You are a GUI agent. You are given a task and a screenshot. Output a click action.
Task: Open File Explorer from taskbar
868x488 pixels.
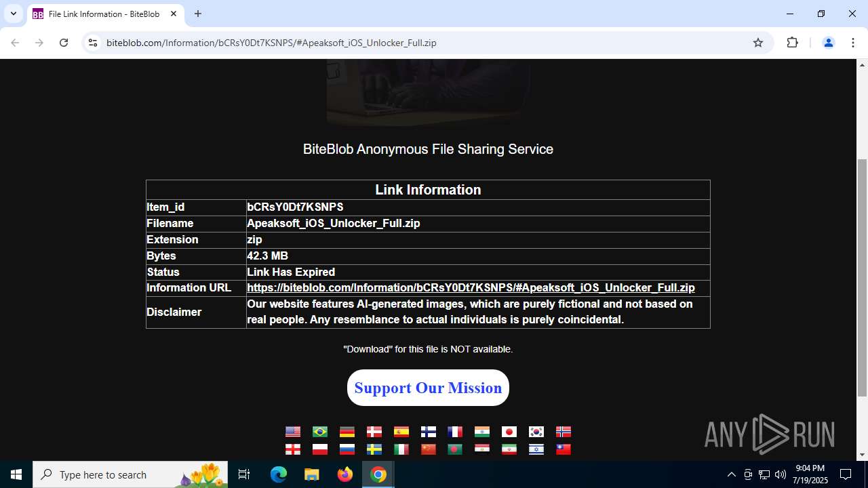311,474
